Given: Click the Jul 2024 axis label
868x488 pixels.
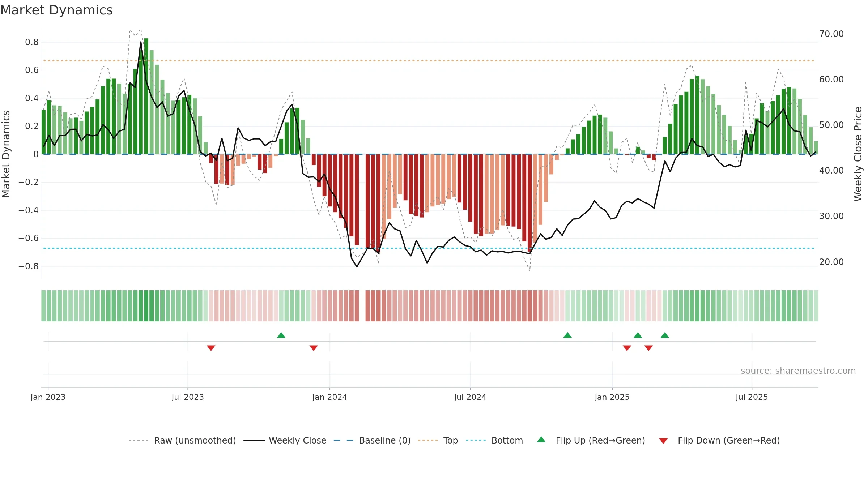Looking at the screenshot, I should point(470,397).
